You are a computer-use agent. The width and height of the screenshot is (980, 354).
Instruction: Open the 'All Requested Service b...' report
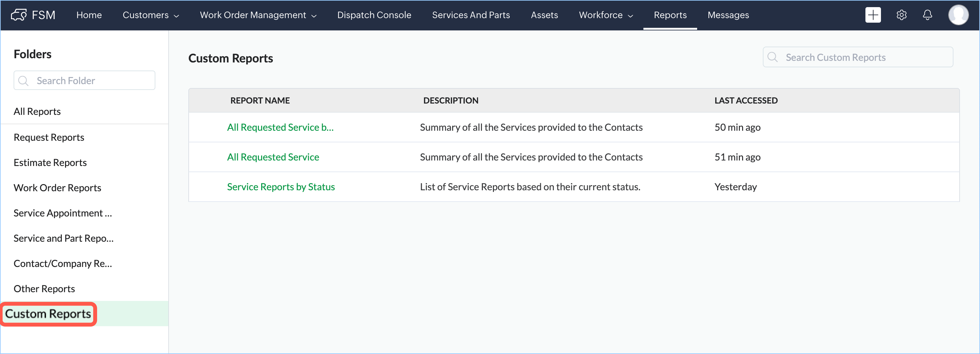point(280,127)
